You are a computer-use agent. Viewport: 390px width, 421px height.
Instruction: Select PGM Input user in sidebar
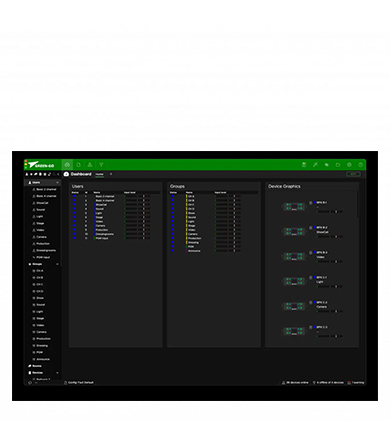click(41, 257)
